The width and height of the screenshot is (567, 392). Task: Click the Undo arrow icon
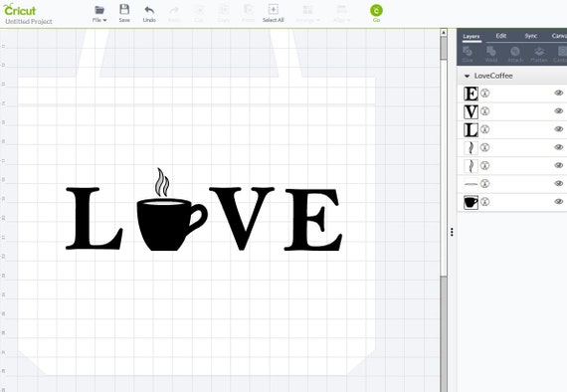[149, 10]
